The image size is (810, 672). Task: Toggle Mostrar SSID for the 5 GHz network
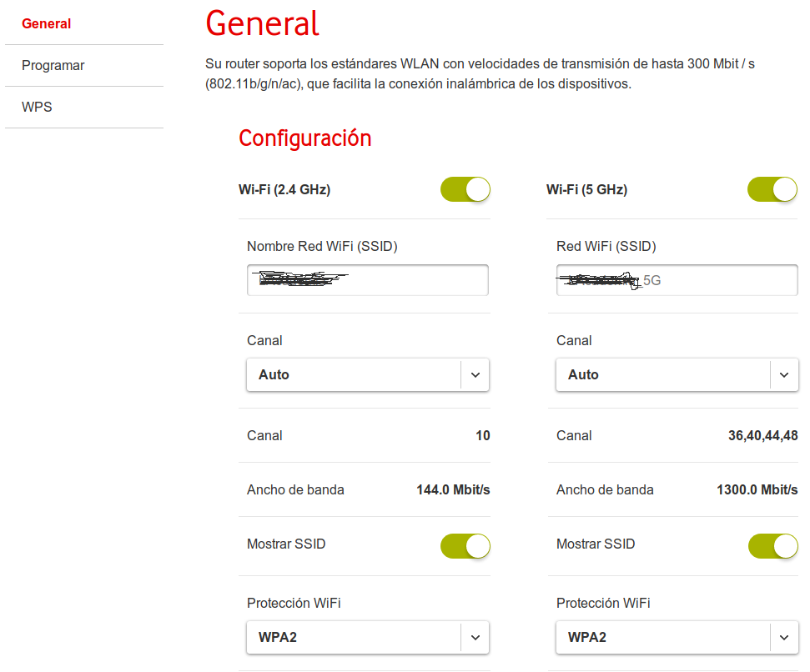772,546
